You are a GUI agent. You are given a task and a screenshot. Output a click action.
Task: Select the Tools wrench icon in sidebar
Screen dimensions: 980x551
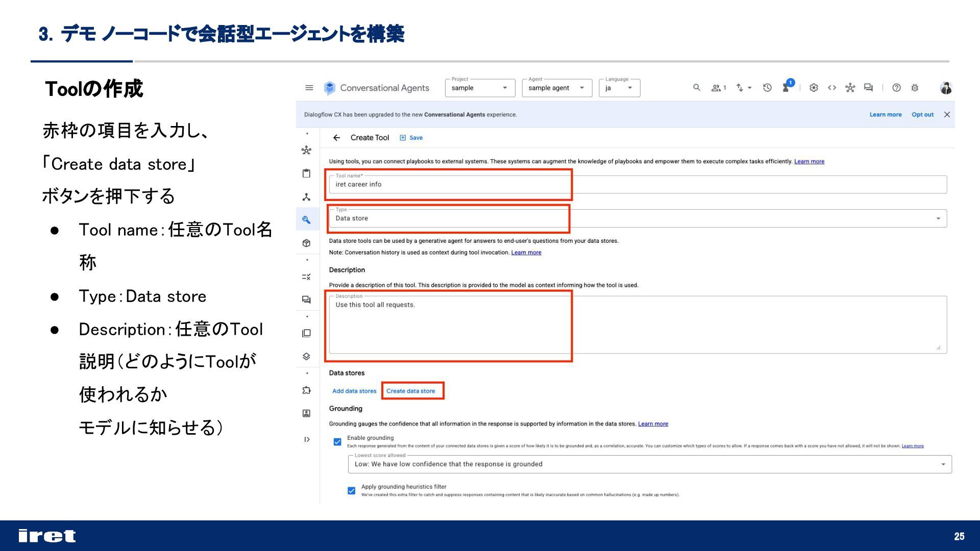(306, 220)
